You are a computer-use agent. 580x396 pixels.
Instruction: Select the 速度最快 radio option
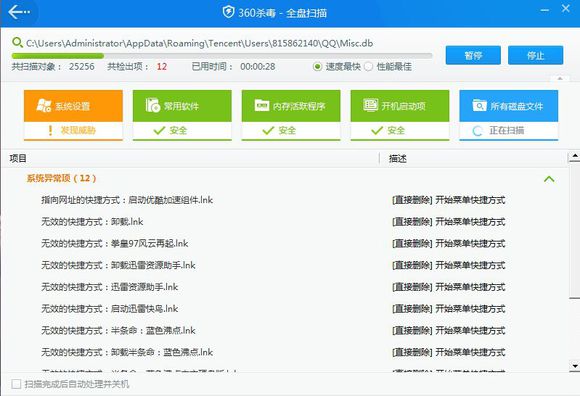pos(317,67)
